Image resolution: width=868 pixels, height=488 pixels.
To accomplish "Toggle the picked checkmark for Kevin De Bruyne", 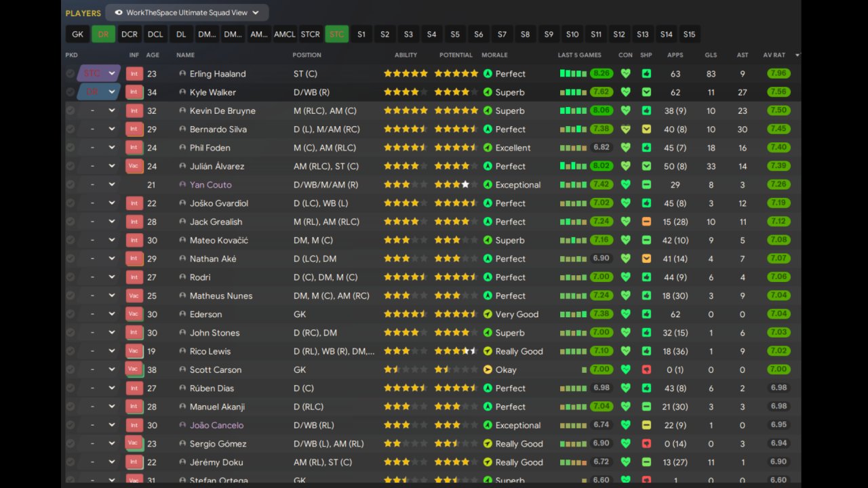I will coord(70,111).
